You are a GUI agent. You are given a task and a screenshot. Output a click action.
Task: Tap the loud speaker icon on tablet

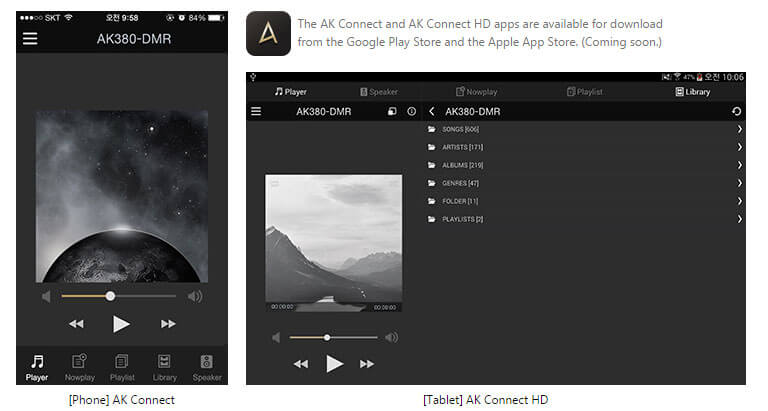point(391,338)
